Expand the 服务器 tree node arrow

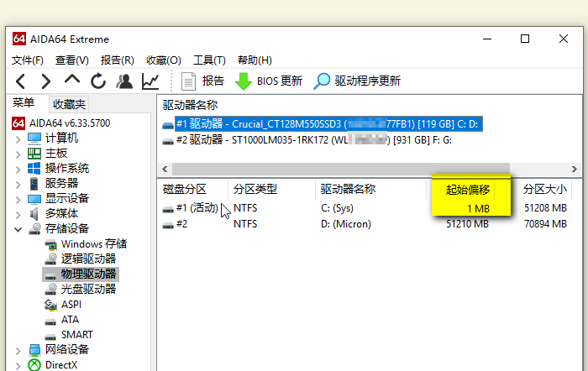[18, 185]
